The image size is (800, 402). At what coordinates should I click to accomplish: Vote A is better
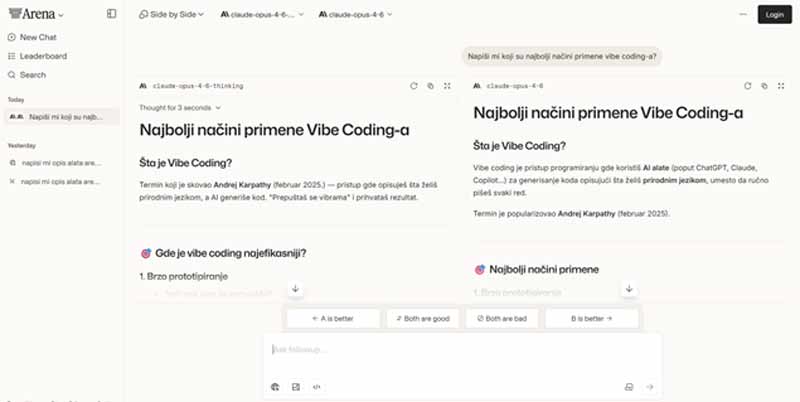tap(333, 318)
